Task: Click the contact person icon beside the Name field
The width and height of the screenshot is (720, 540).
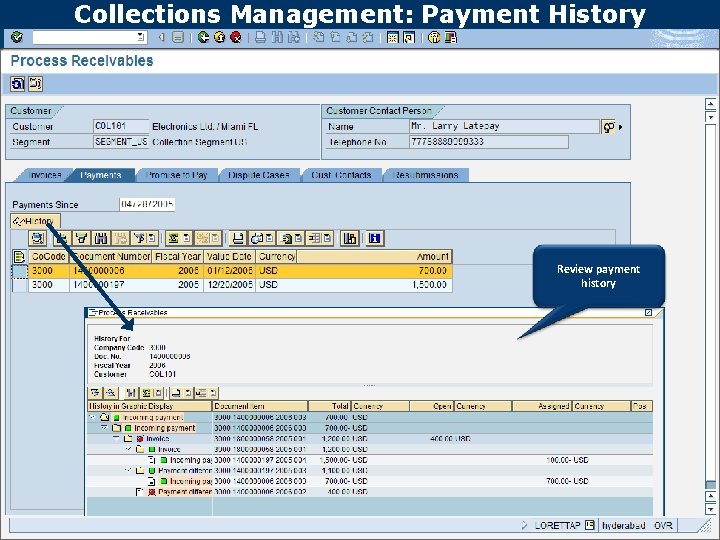Action: point(608,127)
